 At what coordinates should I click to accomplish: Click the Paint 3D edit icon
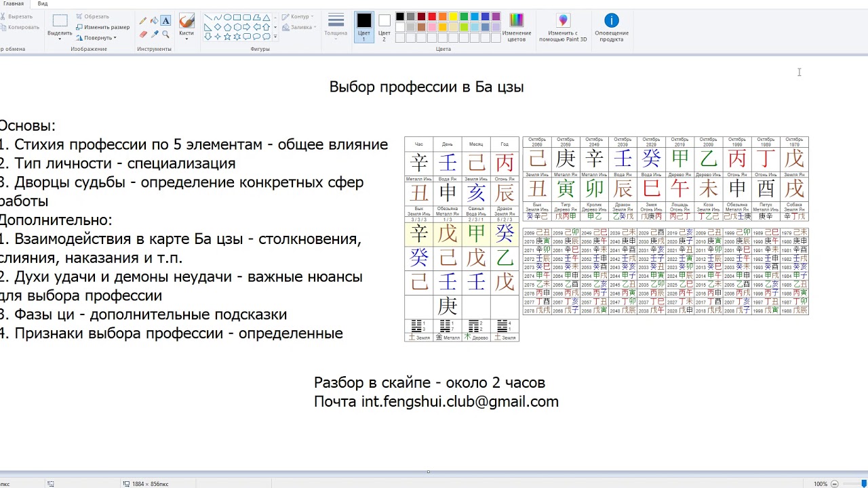pos(563,21)
